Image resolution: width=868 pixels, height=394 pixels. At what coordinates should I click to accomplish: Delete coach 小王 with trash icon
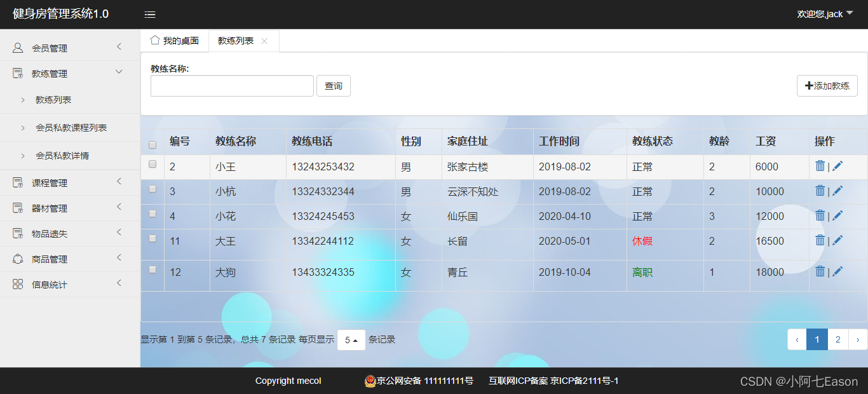[x=820, y=166]
